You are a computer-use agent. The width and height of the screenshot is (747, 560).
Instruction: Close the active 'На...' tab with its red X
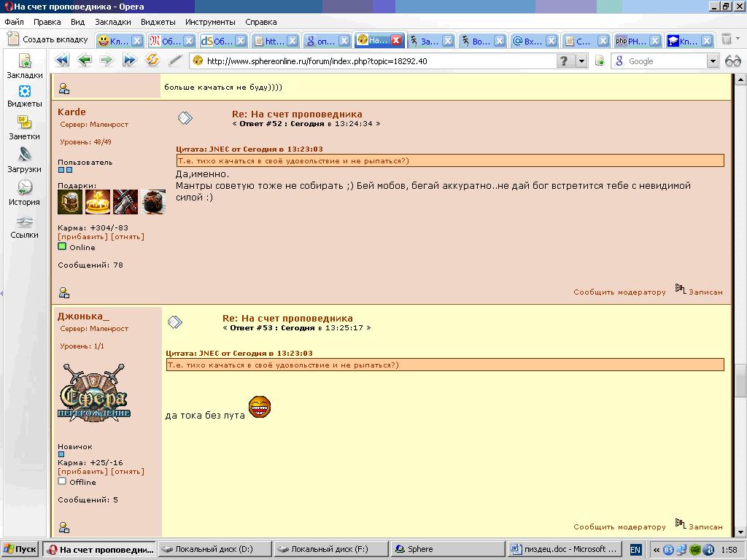pos(396,41)
